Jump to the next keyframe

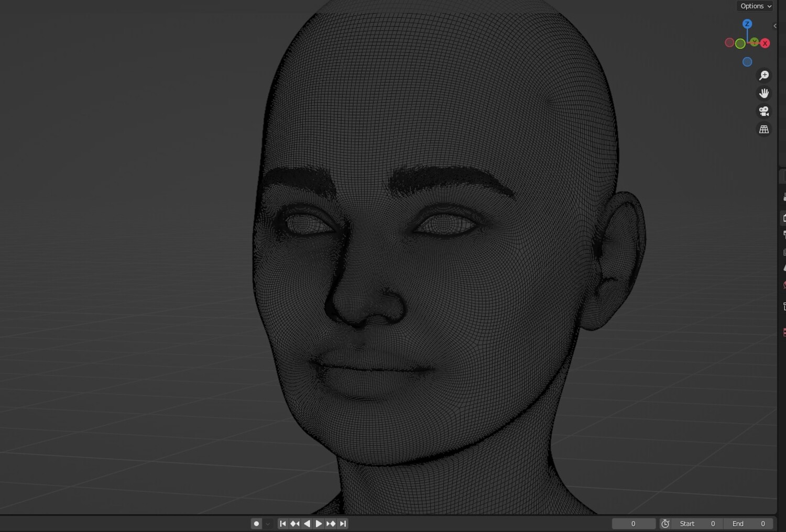331,524
